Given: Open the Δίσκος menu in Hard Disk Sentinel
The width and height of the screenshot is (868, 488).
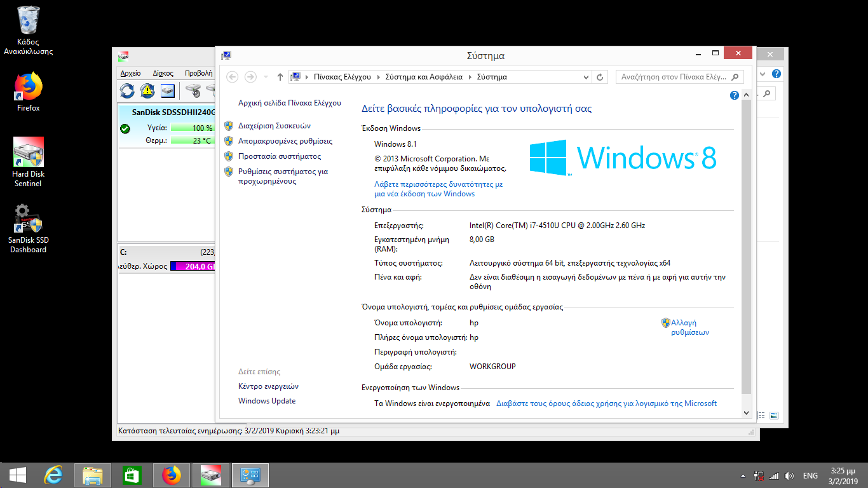Looking at the screenshot, I should coord(163,73).
